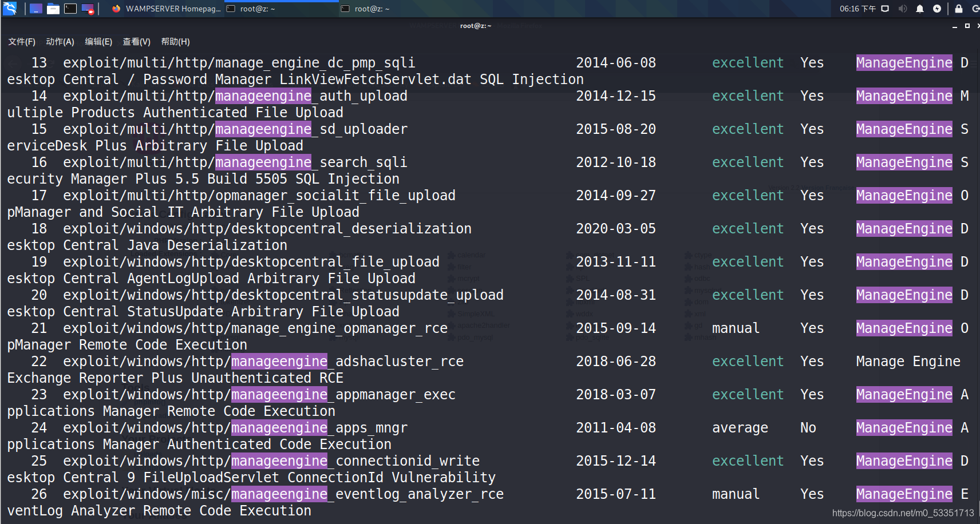Click the date 2020-03-05
The height and width of the screenshot is (524, 980).
coord(616,228)
